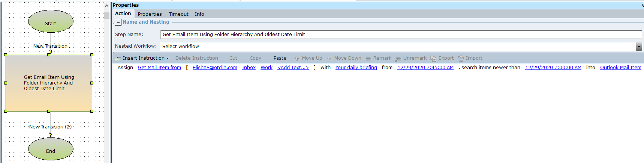The image size is (644, 163).
Task: Click the Remark icon in toolbar
Action: tap(368, 59)
